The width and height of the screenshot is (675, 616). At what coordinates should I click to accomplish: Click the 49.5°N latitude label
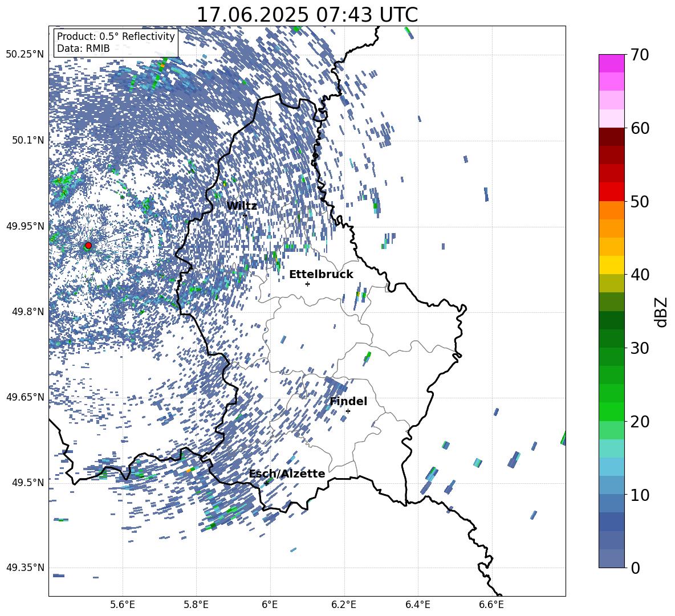point(27,482)
